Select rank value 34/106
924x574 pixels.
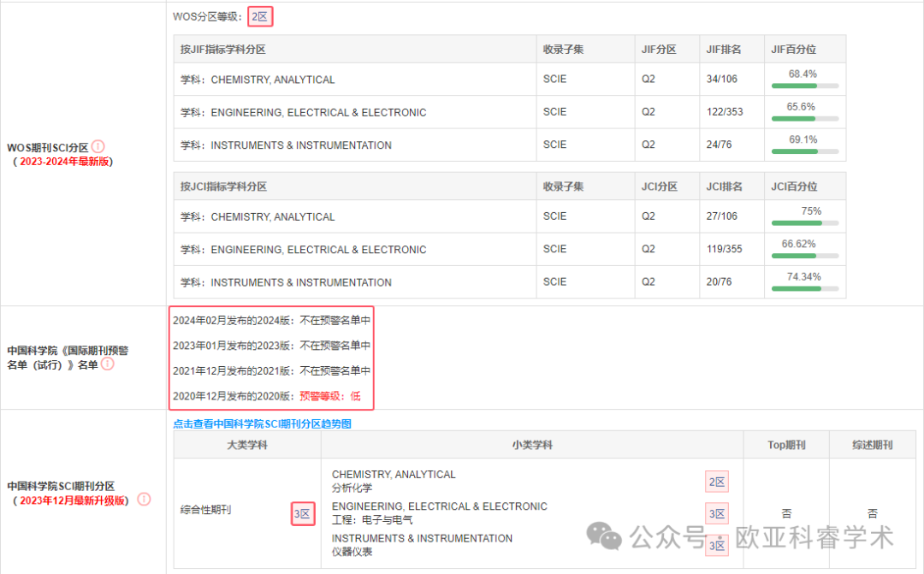tap(722, 79)
